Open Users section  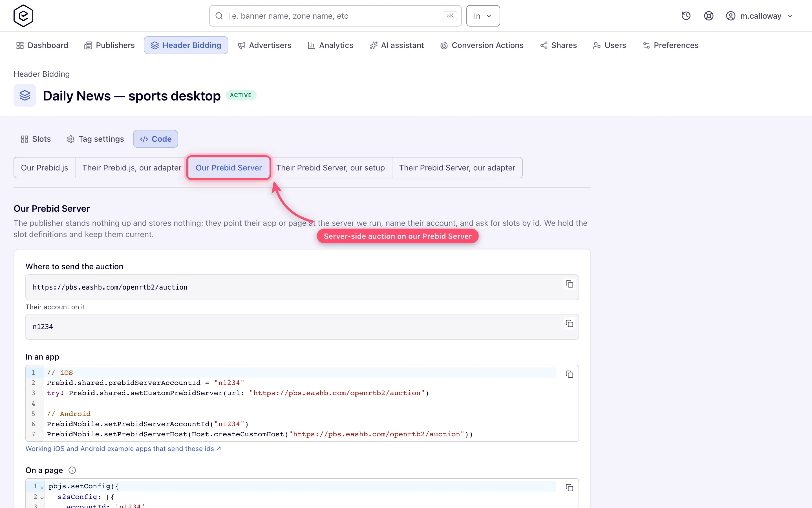coord(609,45)
